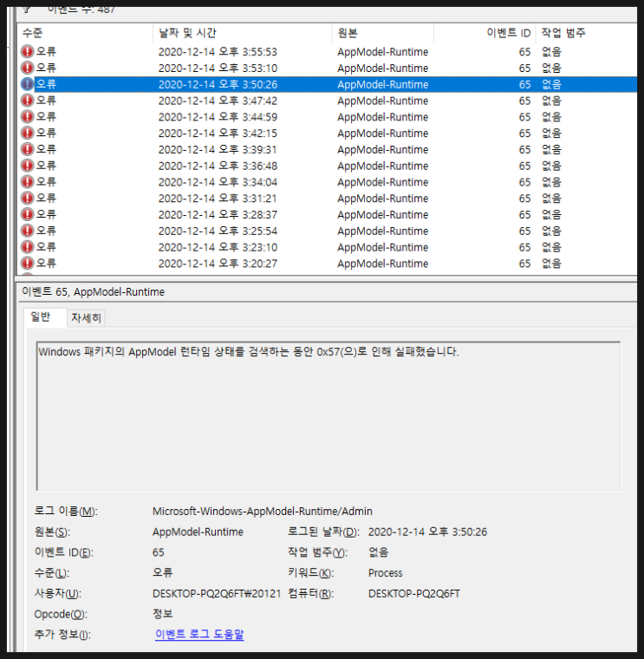The width and height of the screenshot is (644, 659).
Task: Click the 로그된 날짜 value 3:50:26
Action: (x=427, y=532)
